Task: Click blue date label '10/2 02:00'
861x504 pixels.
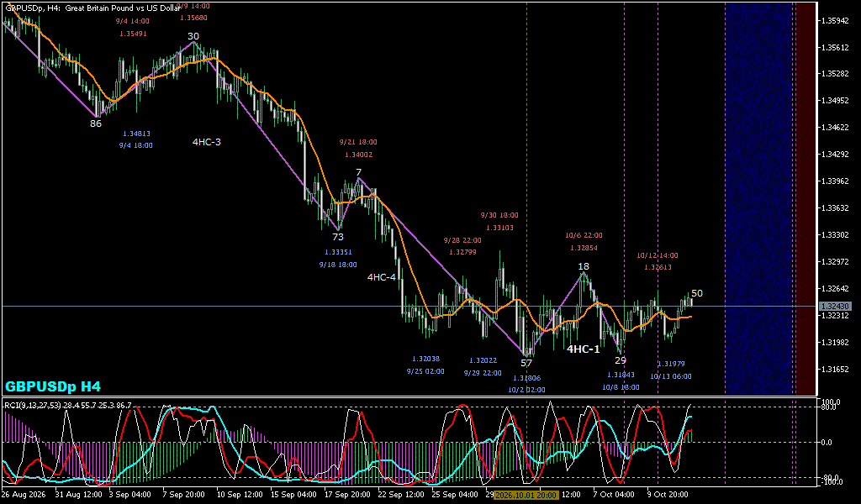Action: click(x=526, y=390)
